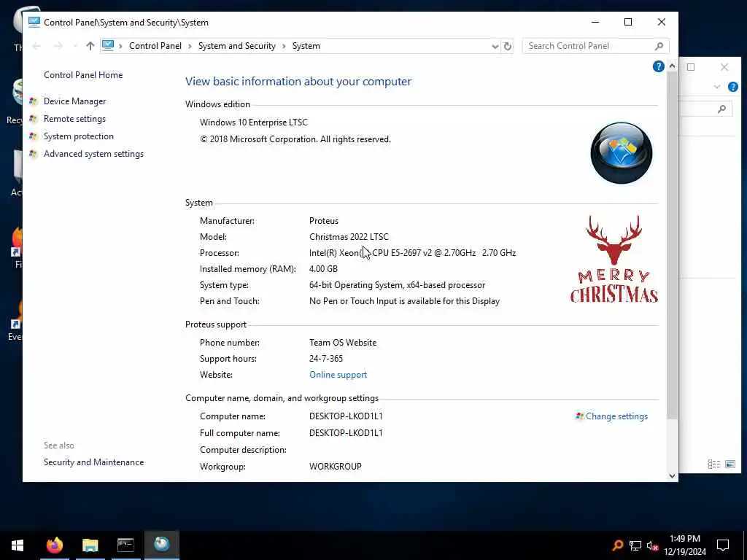The height and width of the screenshot is (560, 747).
Task: Open the recent locations dropdown arrow
Action: (75, 46)
